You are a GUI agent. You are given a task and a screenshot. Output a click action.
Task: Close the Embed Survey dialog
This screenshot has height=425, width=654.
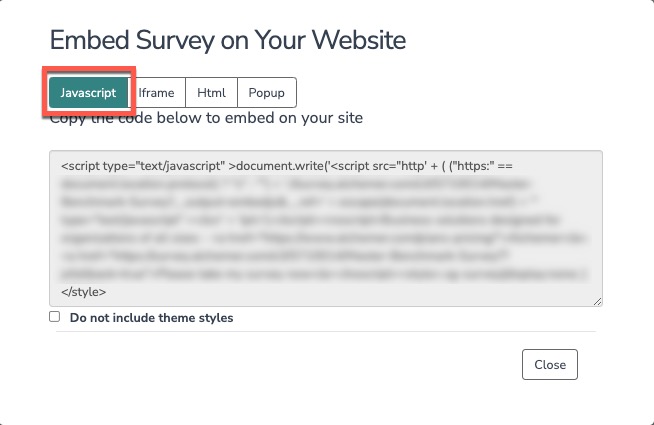tap(549, 365)
